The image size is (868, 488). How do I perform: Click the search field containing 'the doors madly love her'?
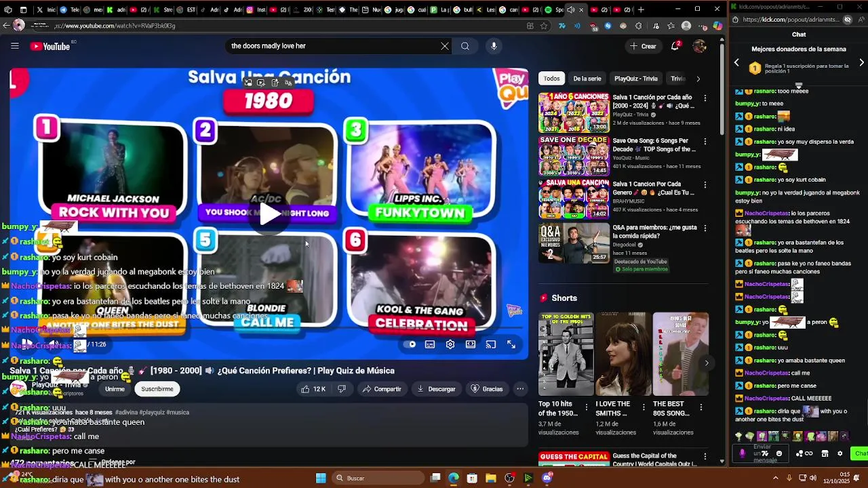tap(332, 46)
